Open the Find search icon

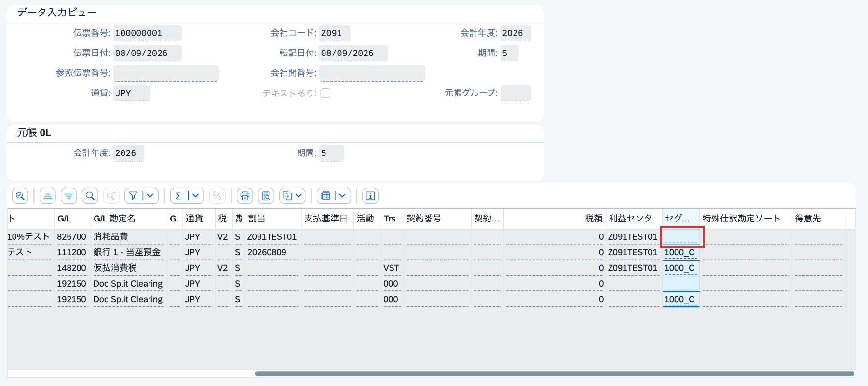click(x=90, y=195)
